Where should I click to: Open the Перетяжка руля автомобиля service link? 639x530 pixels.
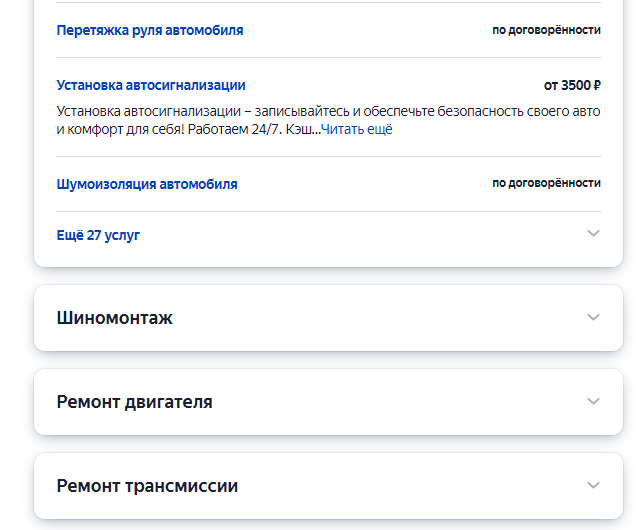(x=150, y=30)
